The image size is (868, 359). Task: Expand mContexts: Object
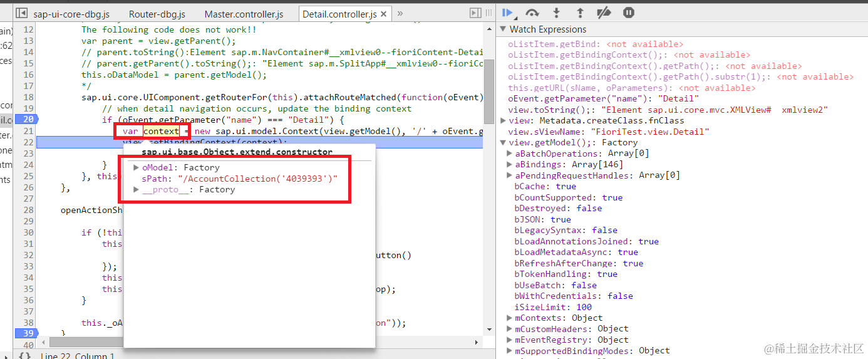pyautogui.click(x=510, y=318)
